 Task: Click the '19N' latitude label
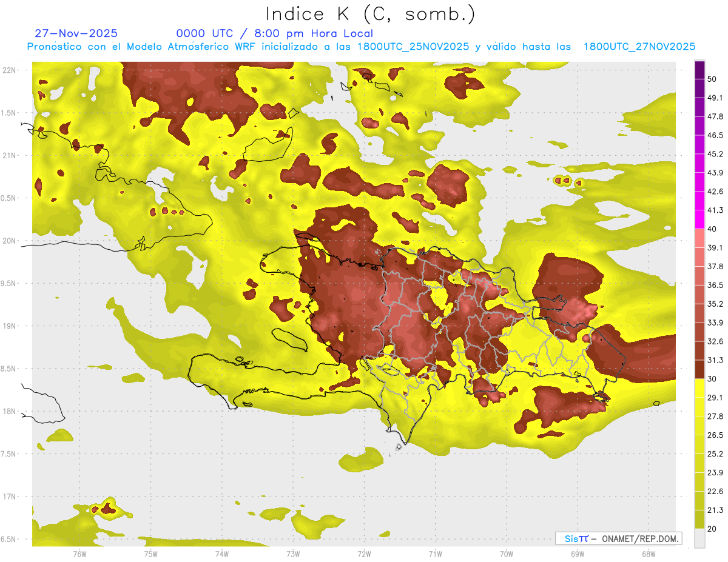[x=8, y=326]
